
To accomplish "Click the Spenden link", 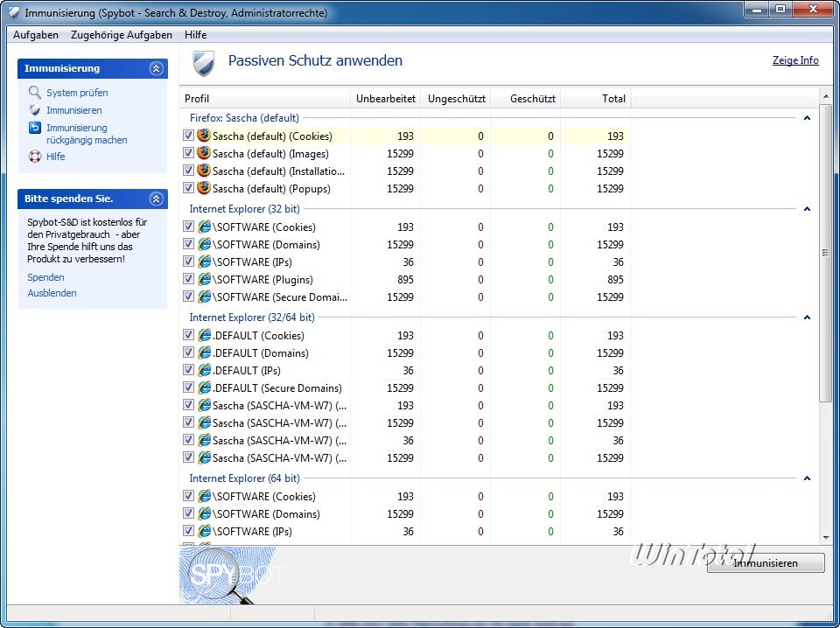I will 45,277.
